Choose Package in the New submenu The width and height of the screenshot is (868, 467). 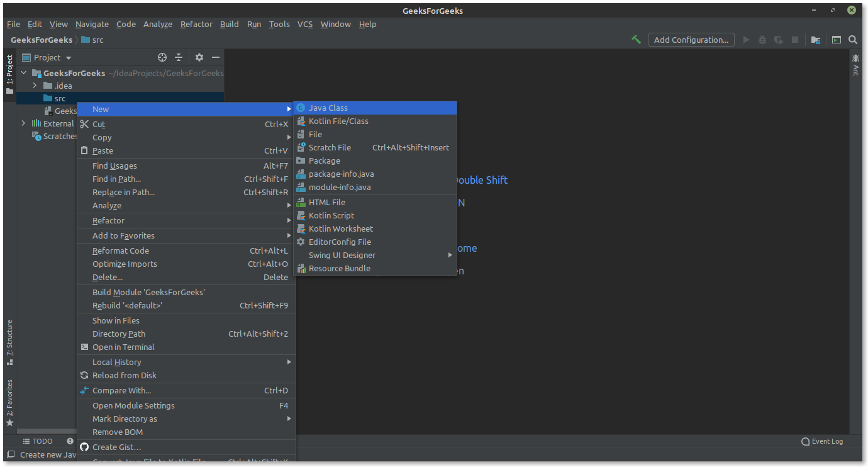(376, 160)
